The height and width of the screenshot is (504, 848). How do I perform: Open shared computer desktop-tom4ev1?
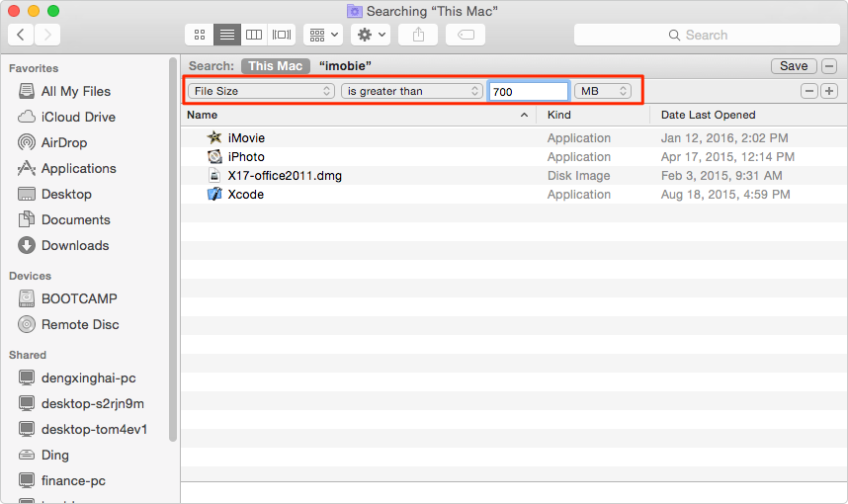[94, 429]
